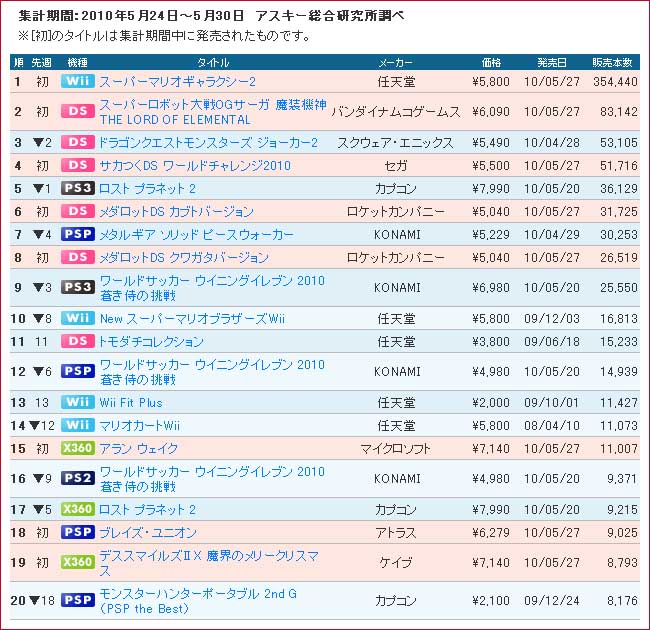
Task: Click the X360 badge beside アラン ウェイク
Action: [x=78, y=448]
